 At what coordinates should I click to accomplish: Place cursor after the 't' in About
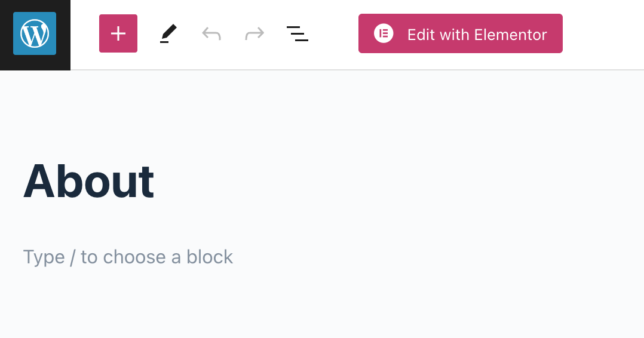[x=155, y=181]
